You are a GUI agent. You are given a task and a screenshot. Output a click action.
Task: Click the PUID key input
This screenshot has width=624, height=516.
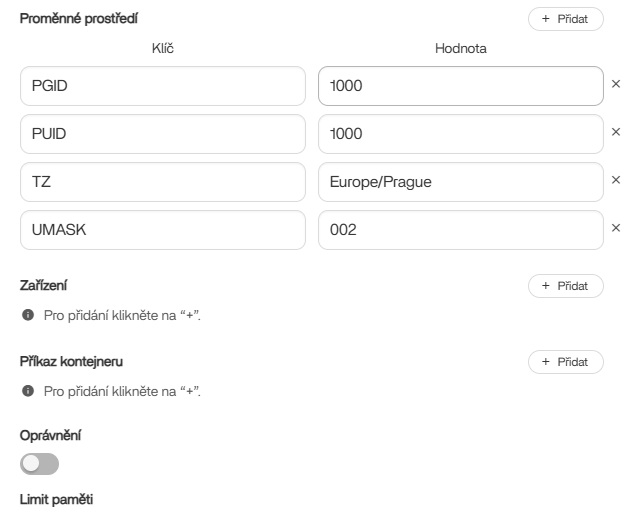162,133
